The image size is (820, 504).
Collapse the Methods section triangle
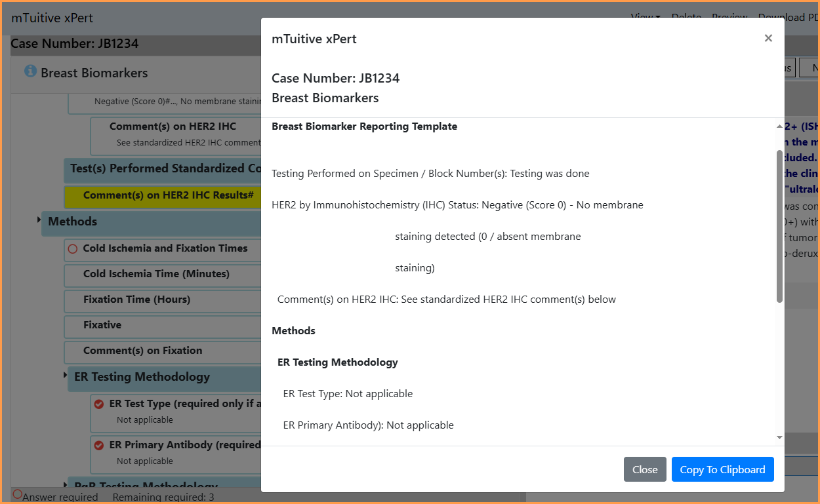tap(39, 220)
